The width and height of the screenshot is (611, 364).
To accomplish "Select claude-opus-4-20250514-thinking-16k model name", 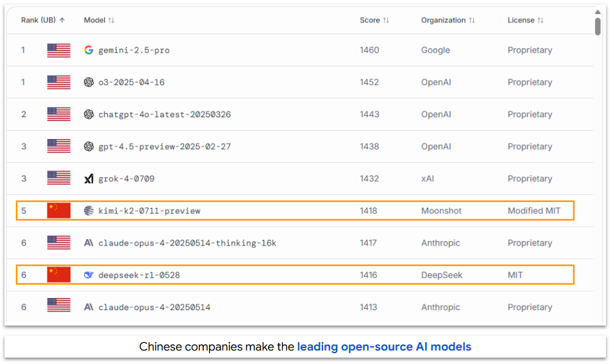I will point(187,243).
